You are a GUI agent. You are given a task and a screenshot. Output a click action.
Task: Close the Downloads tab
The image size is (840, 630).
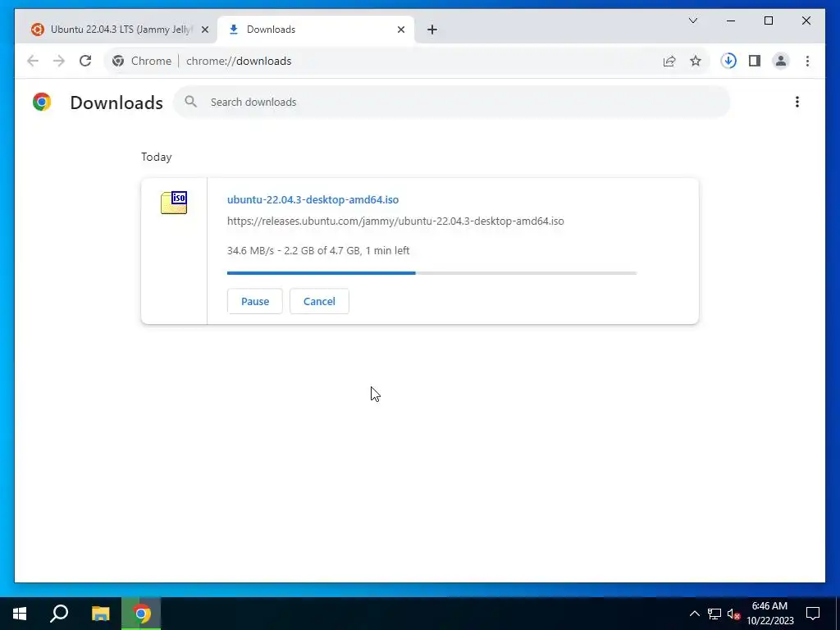point(400,30)
